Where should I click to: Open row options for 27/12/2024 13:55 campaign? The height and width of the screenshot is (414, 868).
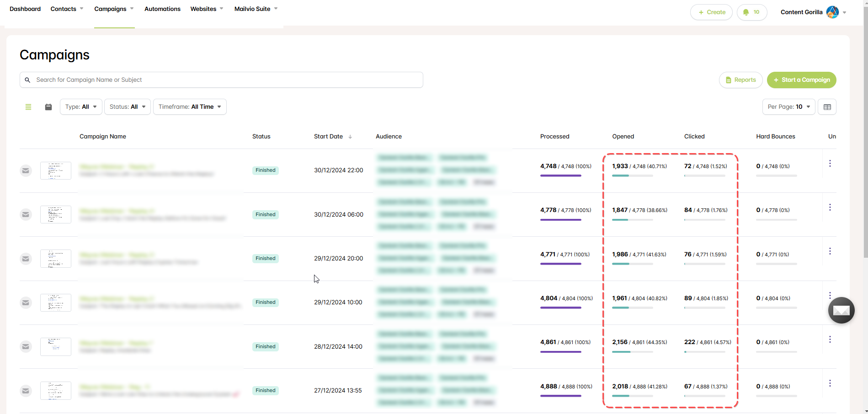(x=830, y=383)
